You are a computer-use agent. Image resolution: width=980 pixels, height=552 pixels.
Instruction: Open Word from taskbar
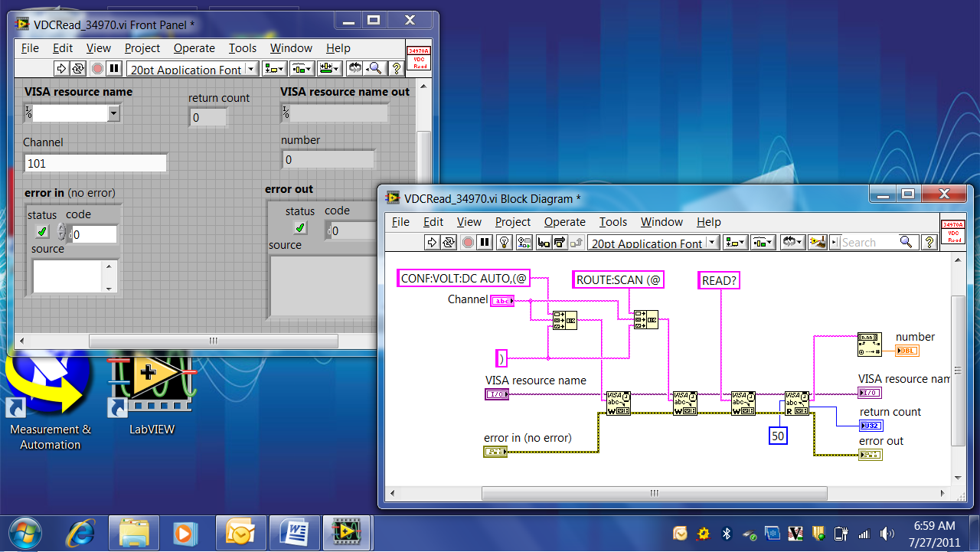[294, 531]
